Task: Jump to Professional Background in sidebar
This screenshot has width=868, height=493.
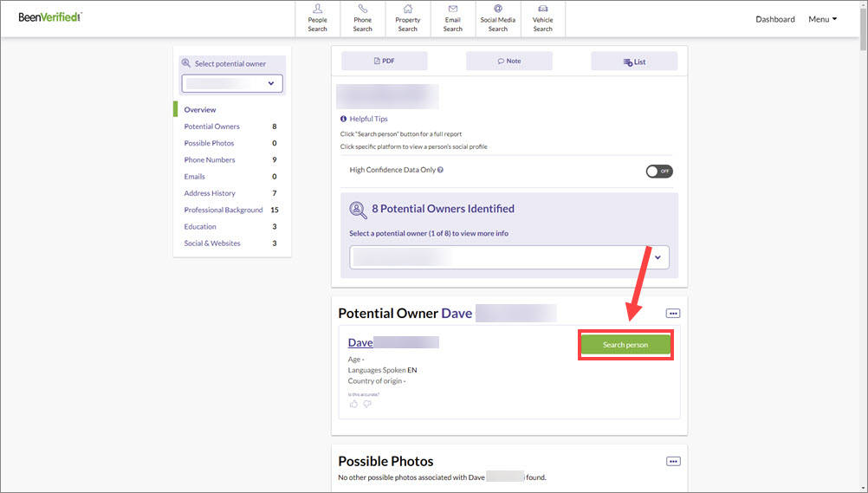Action: 223,210
